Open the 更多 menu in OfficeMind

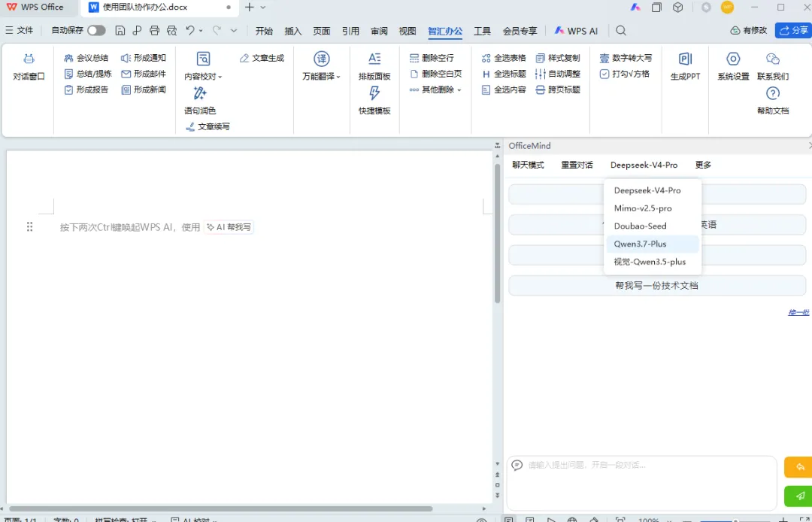click(x=703, y=165)
